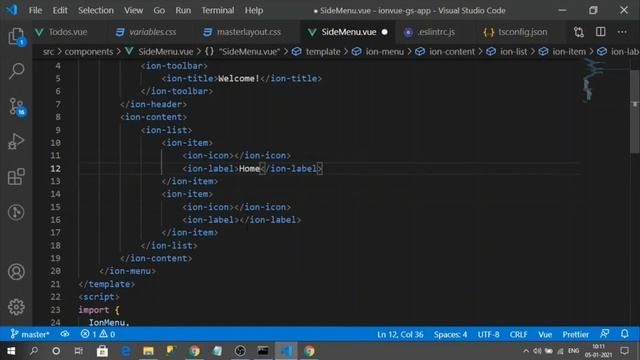Click line number 12 in the gutter
The height and width of the screenshot is (360, 640).
(56, 169)
